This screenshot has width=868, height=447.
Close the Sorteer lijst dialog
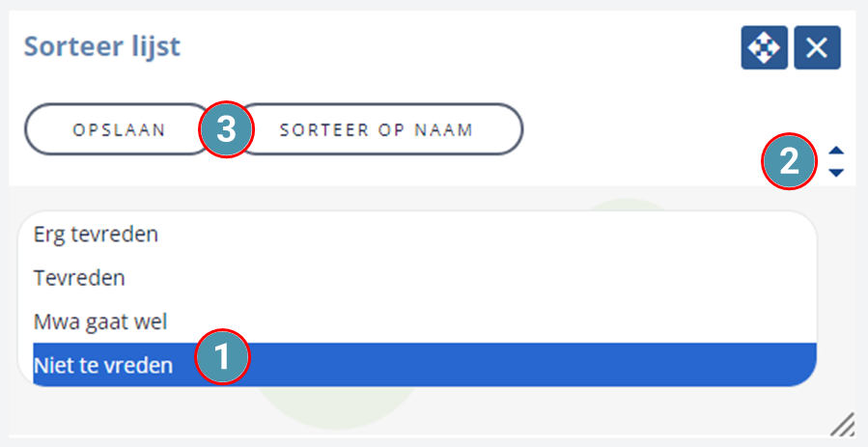point(817,47)
